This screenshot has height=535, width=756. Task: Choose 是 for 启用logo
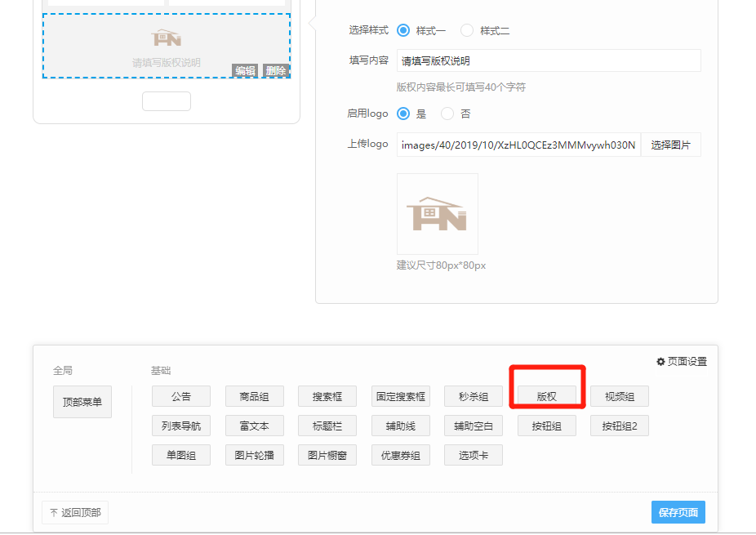point(403,114)
